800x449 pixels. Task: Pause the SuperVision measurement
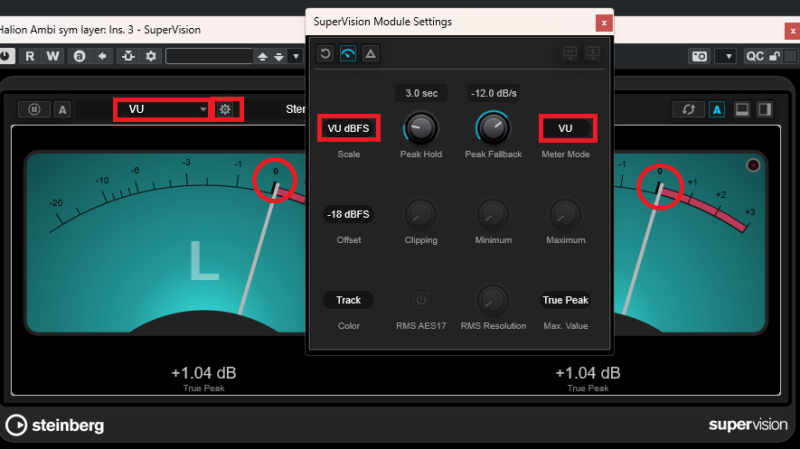click(34, 109)
